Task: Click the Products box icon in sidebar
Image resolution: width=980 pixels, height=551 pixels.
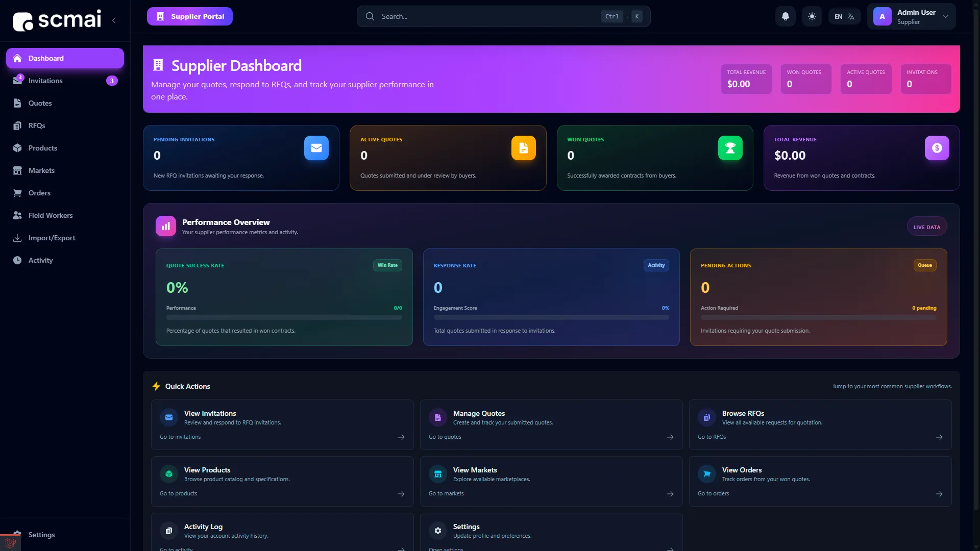Action: pos(17,148)
